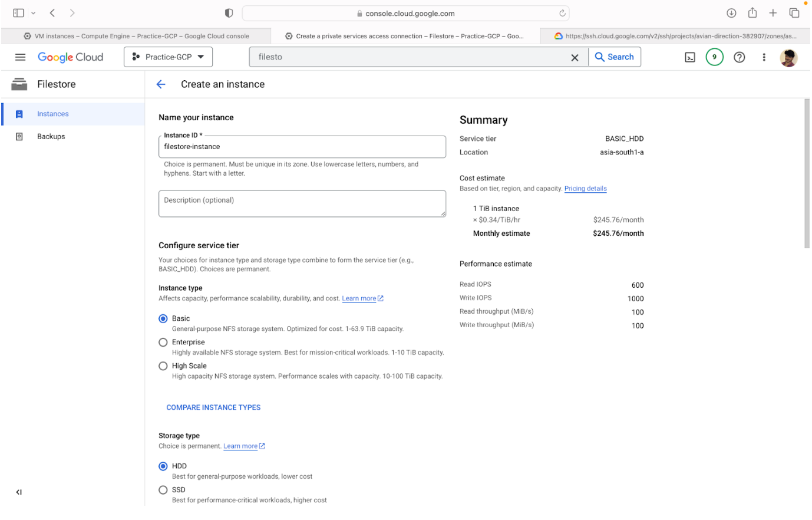Image resolution: width=812 pixels, height=520 pixels.
Task: Open the Backups section in Filestore
Action: click(51, 136)
